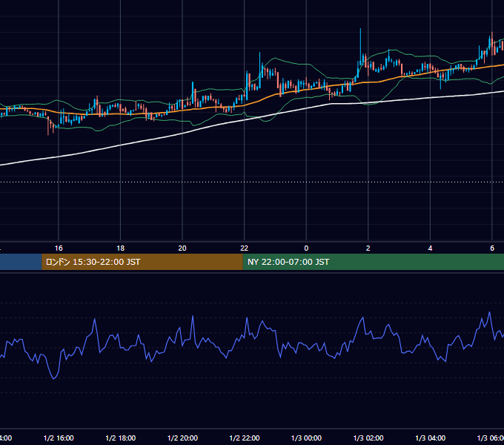The width and height of the screenshot is (504, 445).
Task: Click the blue Tokyo session bar segment
Action: pos(21,262)
